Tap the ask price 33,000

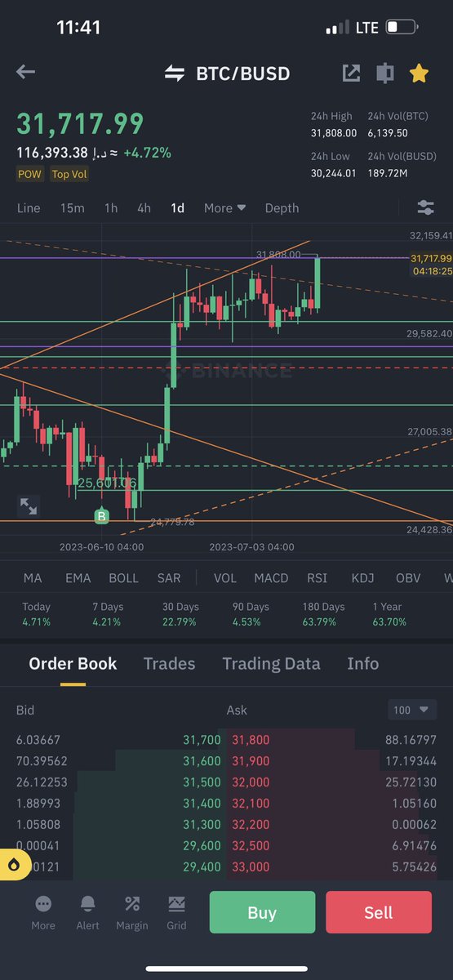coord(251,867)
